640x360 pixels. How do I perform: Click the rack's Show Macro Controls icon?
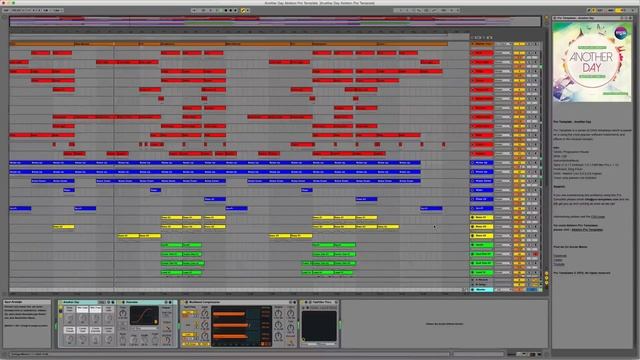coord(60,307)
